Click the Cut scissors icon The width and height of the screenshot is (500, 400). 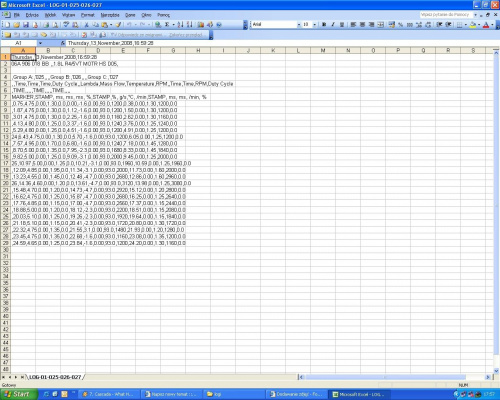(86, 25)
